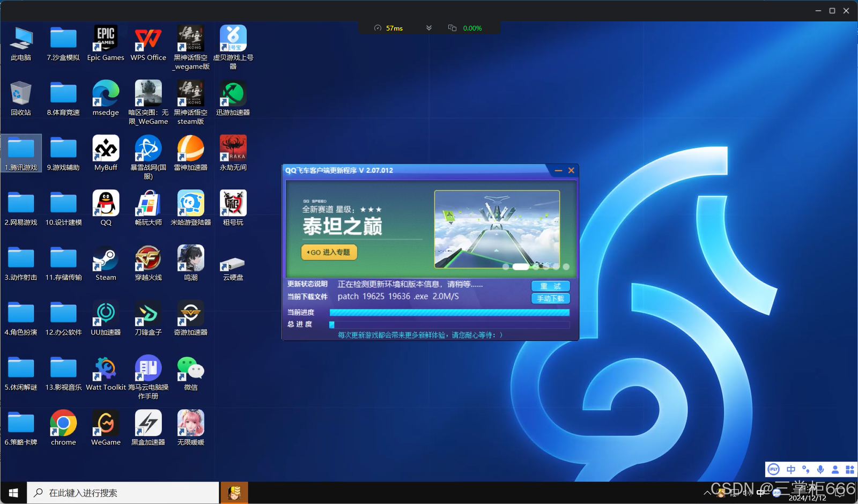Minimize the QQ飞车 updater dialog

pos(558,171)
